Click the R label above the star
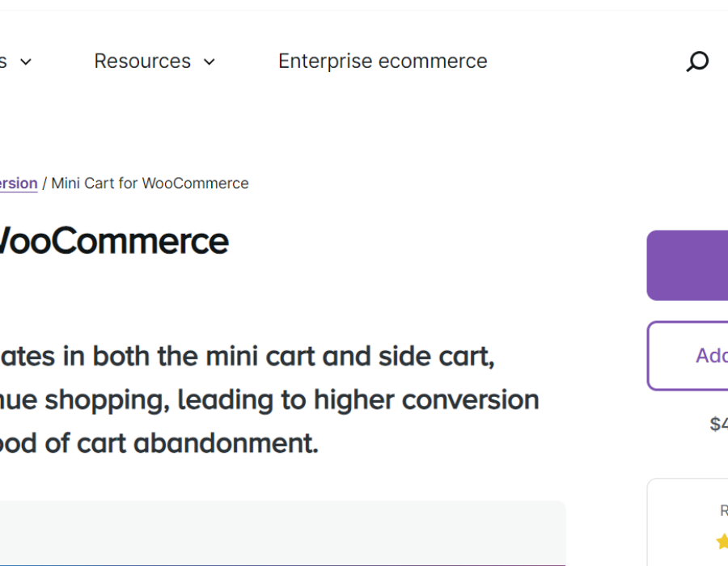728x566 pixels. click(723, 510)
